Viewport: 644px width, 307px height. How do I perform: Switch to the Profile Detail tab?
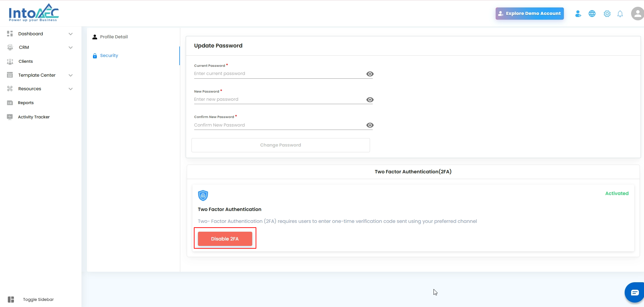[114, 37]
